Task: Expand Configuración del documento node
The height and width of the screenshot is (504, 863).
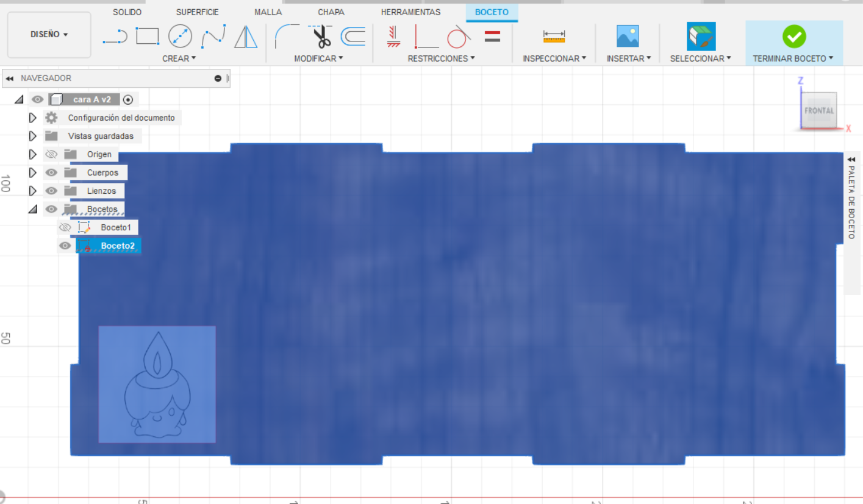Action: tap(33, 118)
